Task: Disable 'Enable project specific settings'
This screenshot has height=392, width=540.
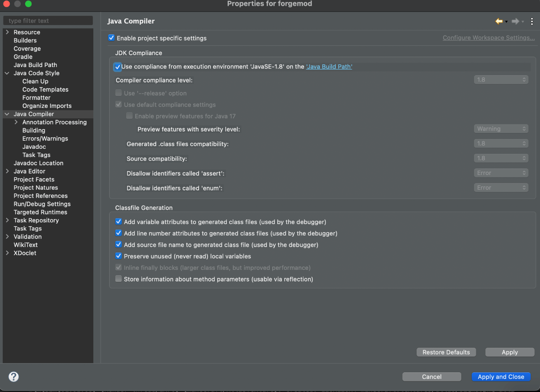Action: 111,38
